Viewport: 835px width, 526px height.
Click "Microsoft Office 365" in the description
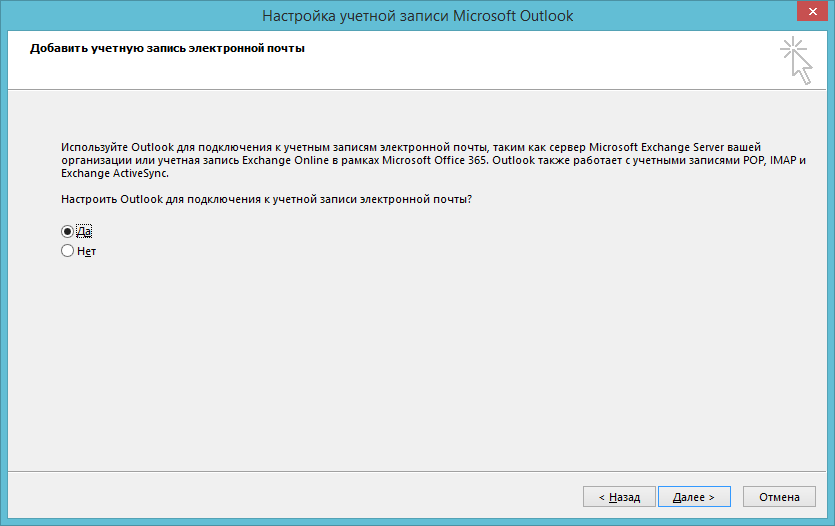(x=435, y=159)
